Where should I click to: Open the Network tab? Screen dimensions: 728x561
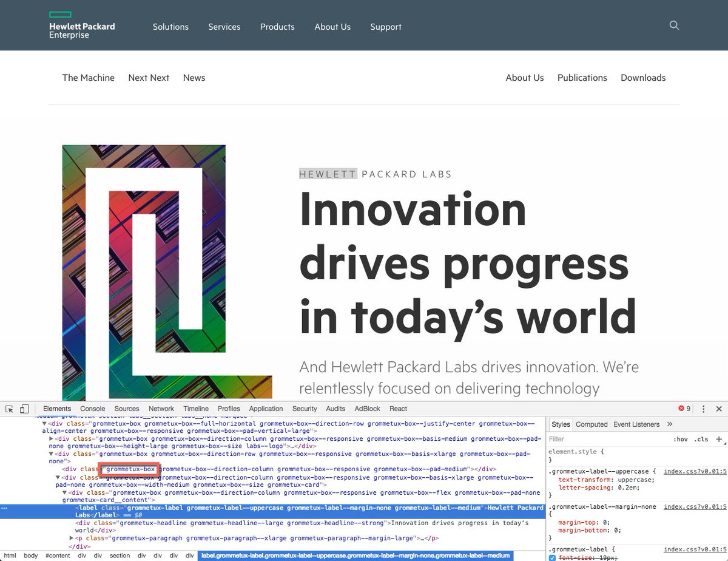(x=161, y=409)
